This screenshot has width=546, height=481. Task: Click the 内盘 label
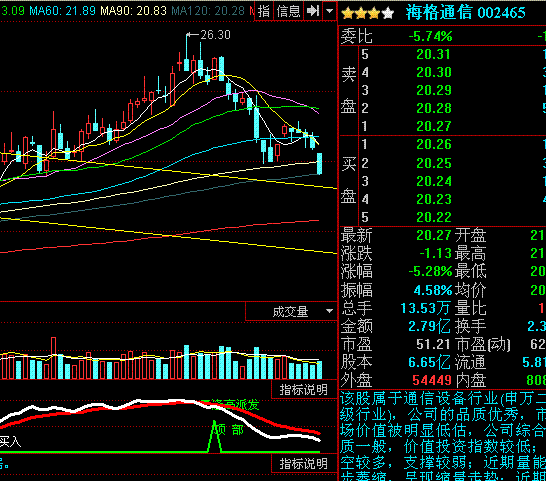tap(470, 381)
